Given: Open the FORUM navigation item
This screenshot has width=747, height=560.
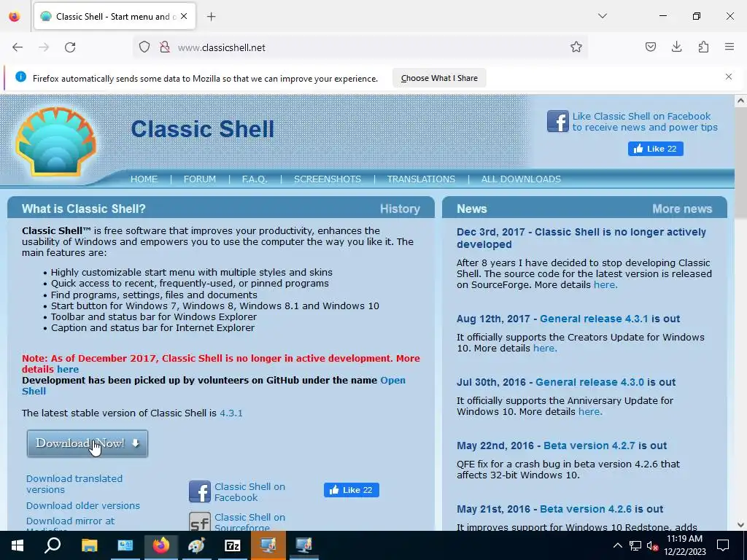Looking at the screenshot, I should pyautogui.click(x=200, y=179).
